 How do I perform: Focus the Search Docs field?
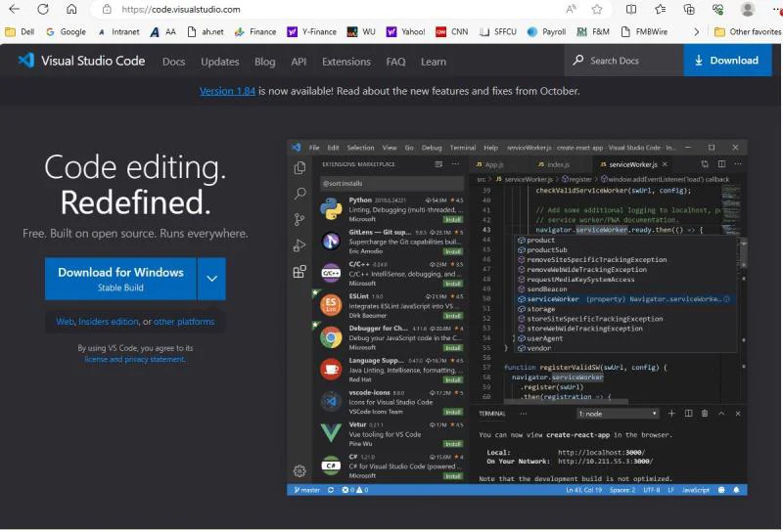[623, 61]
